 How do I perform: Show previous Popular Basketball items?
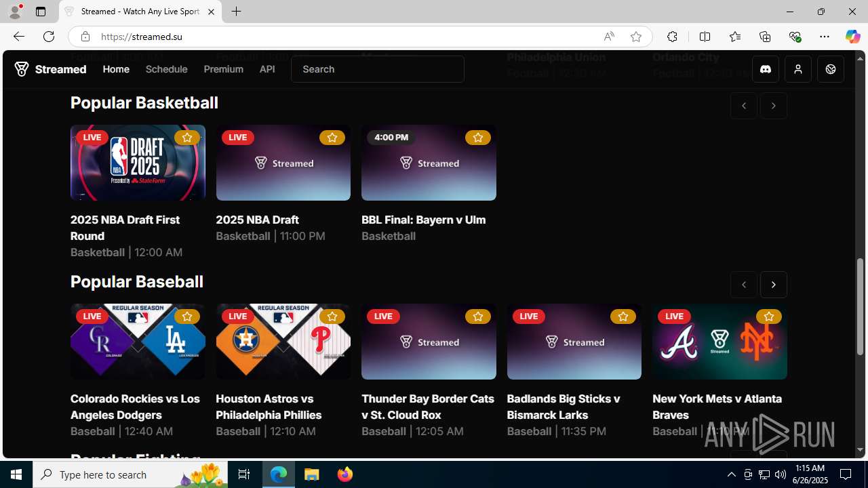[744, 106]
